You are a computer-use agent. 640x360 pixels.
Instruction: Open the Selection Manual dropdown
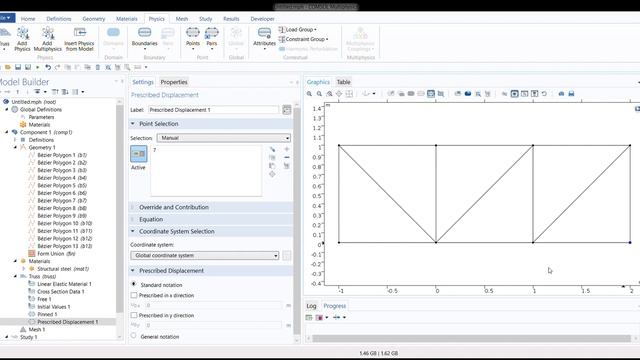(224, 138)
